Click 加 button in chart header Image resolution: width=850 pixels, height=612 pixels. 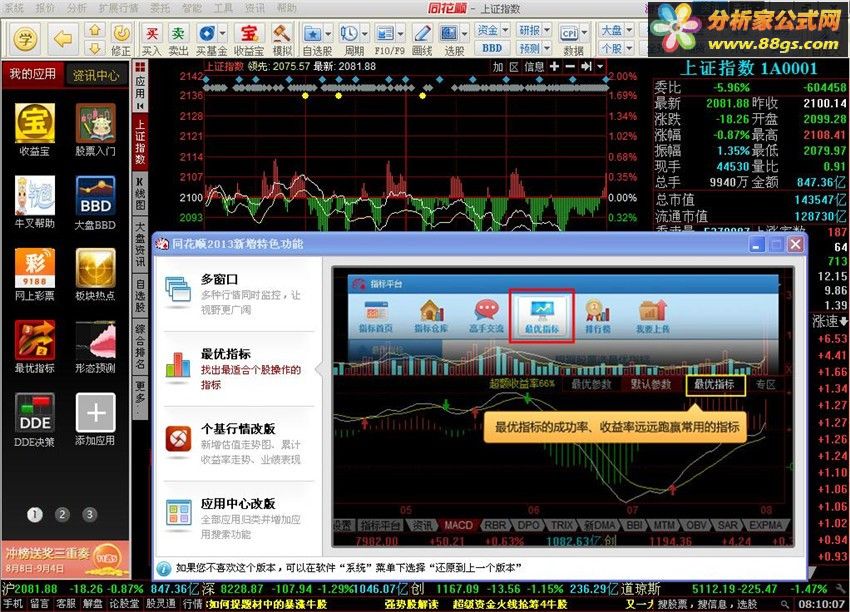coord(498,67)
